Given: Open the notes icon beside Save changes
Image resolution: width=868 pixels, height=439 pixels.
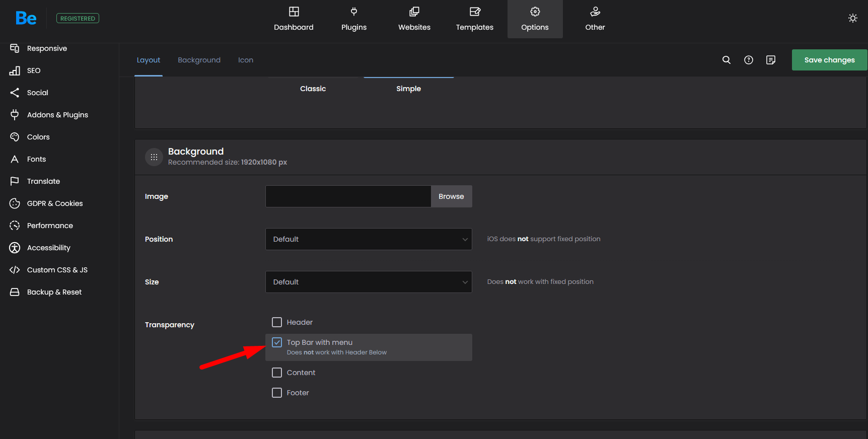Looking at the screenshot, I should [771, 60].
